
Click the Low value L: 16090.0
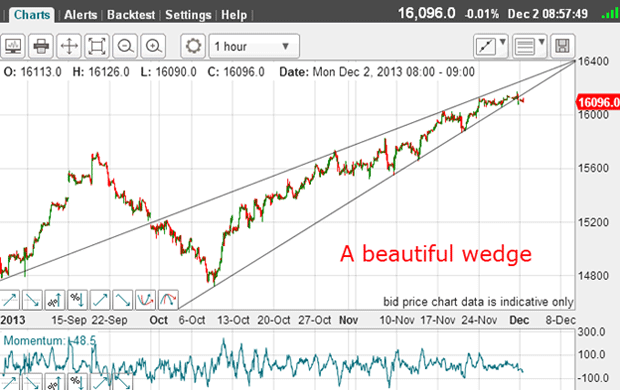click(x=168, y=72)
